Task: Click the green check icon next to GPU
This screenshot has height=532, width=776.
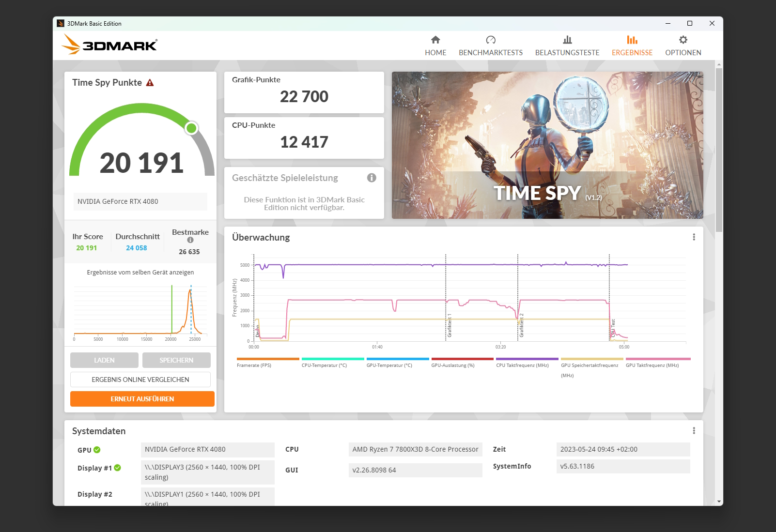Action: pos(97,450)
